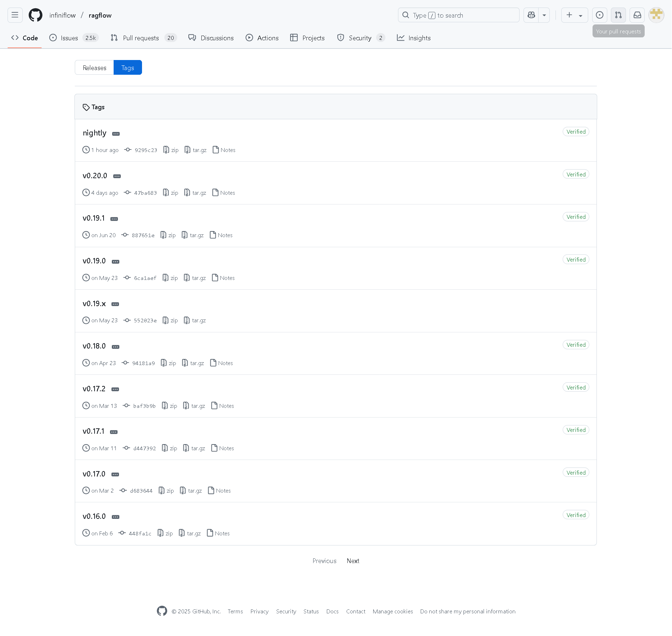
Task: Open the v0.18.0 tag link
Action: tap(94, 346)
